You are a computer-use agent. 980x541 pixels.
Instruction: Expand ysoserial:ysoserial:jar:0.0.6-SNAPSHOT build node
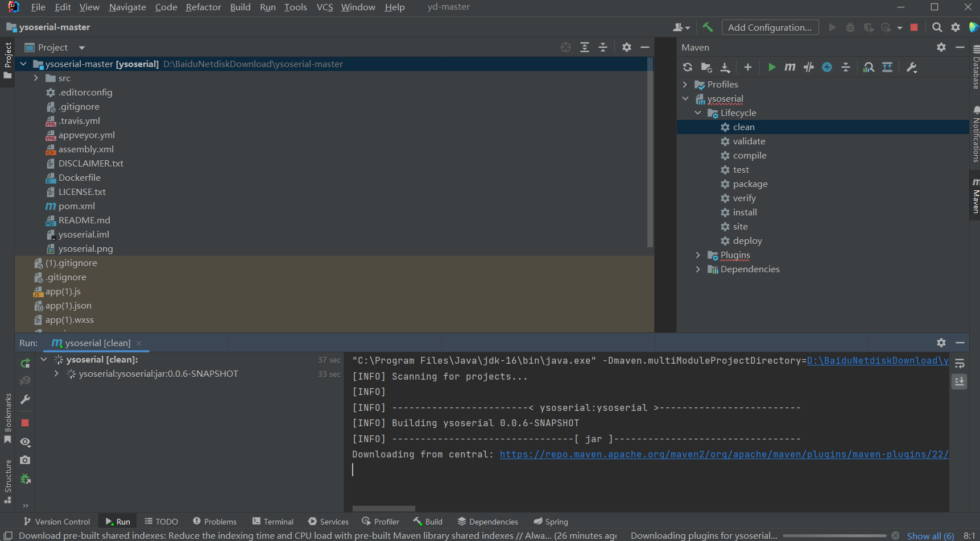(56, 373)
